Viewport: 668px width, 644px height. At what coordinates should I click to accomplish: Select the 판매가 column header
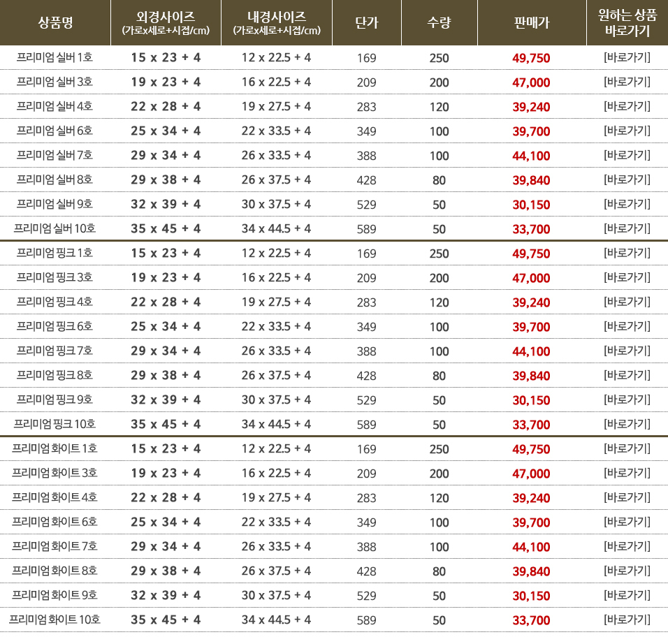point(531,23)
